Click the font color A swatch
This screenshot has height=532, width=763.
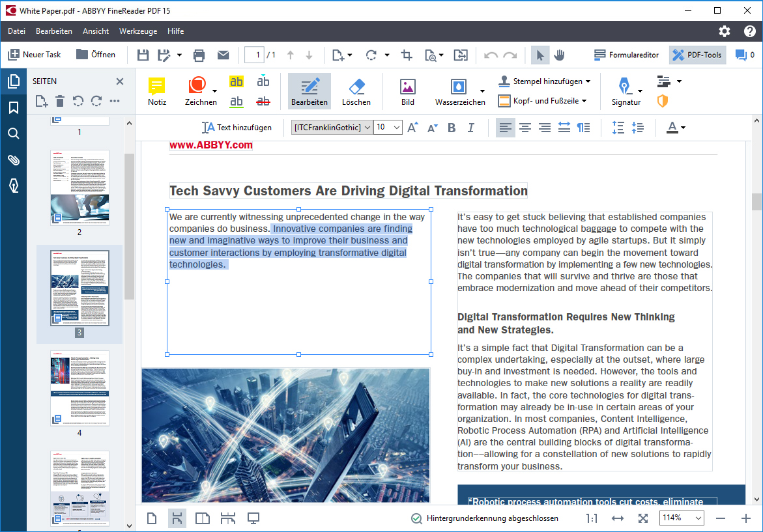tap(672, 128)
